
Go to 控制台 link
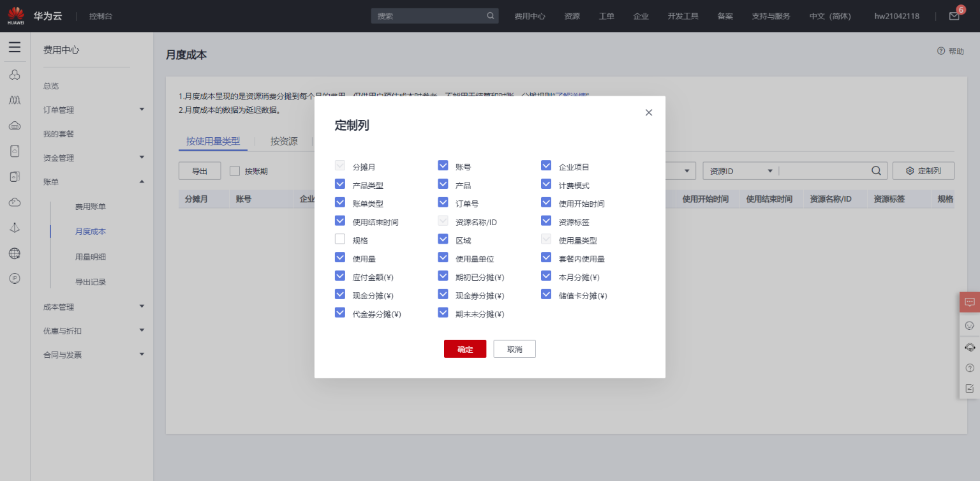pyautogui.click(x=101, y=16)
